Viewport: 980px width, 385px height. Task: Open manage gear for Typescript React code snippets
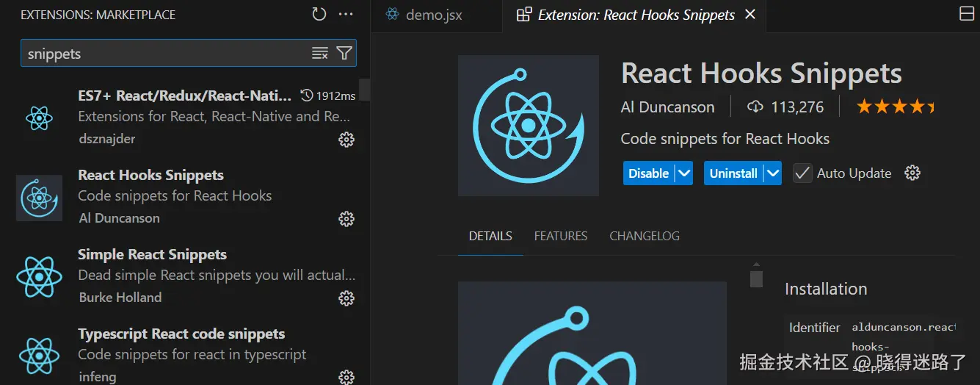tap(346, 377)
